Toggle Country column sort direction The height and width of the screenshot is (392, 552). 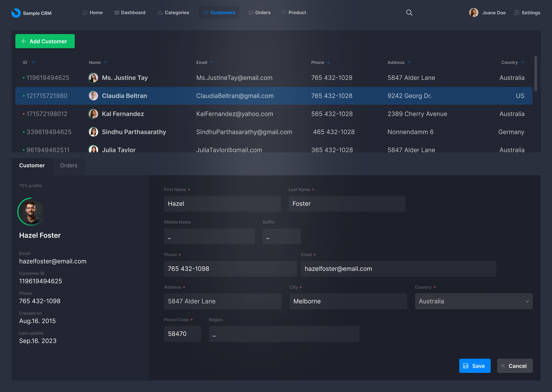pyautogui.click(x=522, y=62)
